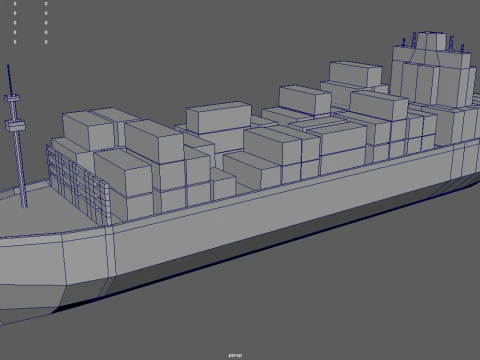
Task: Select the ship's bridge superstructure
Action: coord(433,70)
